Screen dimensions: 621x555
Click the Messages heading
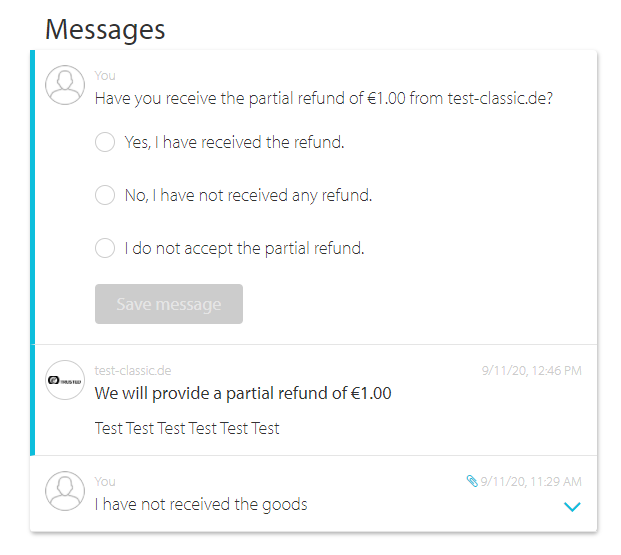pos(105,30)
